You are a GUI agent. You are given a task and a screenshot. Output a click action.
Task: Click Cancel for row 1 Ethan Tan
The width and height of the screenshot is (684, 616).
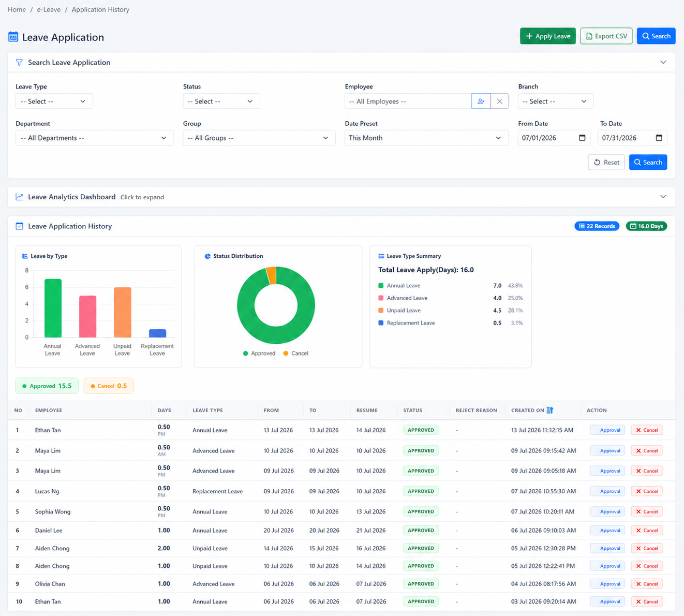click(x=647, y=430)
